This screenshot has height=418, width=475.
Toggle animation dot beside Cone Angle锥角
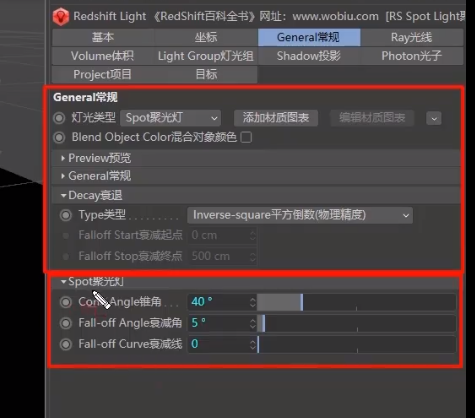click(x=66, y=302)
